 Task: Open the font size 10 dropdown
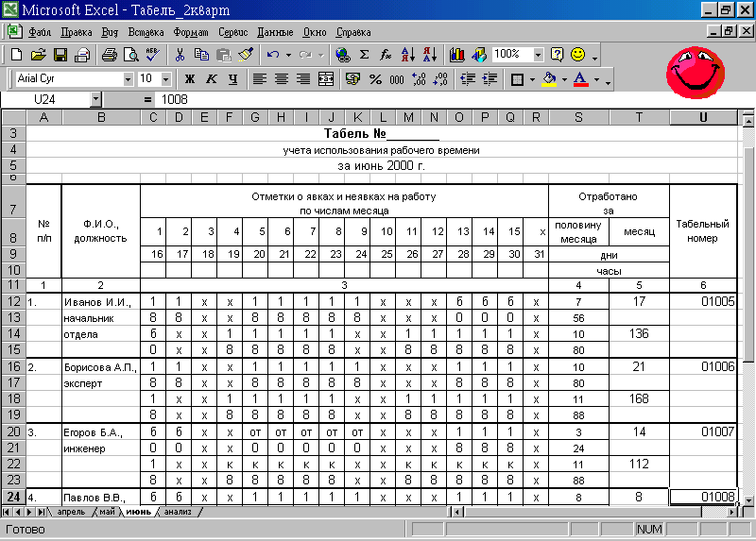click(166, 79)
